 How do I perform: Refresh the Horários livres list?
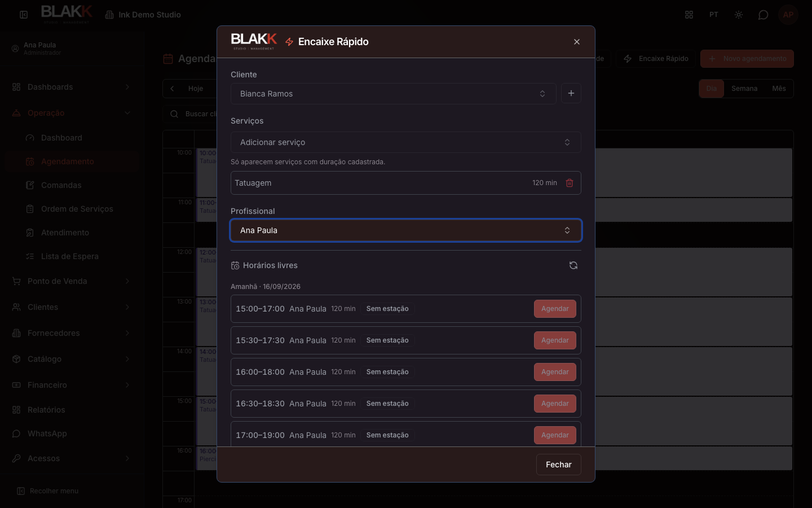(573, 265)
